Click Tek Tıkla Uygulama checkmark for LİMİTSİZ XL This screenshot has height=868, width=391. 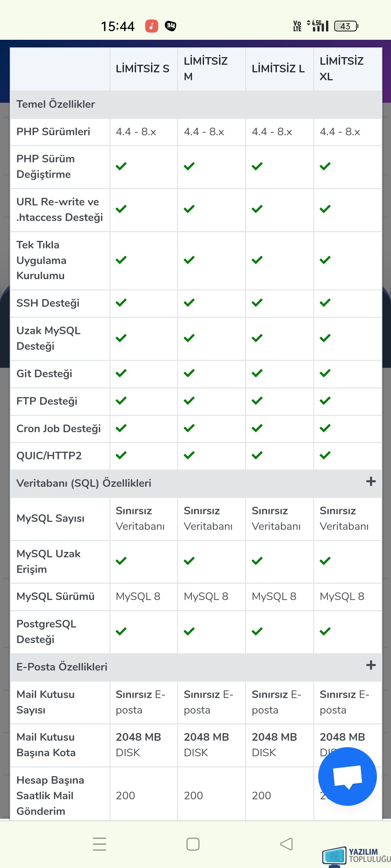click(x=325, y=260)
